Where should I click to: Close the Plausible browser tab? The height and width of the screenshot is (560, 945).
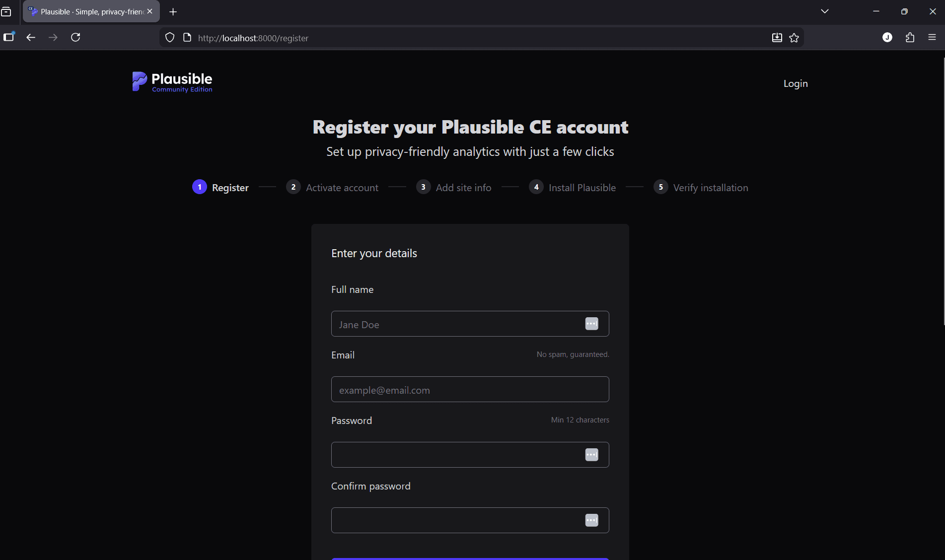tap(150, 11)
